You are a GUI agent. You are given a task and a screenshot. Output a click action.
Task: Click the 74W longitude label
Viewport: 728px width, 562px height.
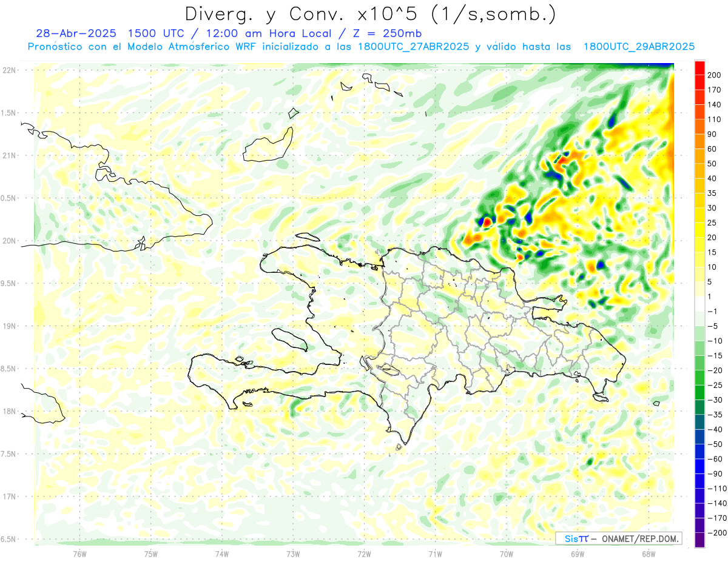click(222, 553)
